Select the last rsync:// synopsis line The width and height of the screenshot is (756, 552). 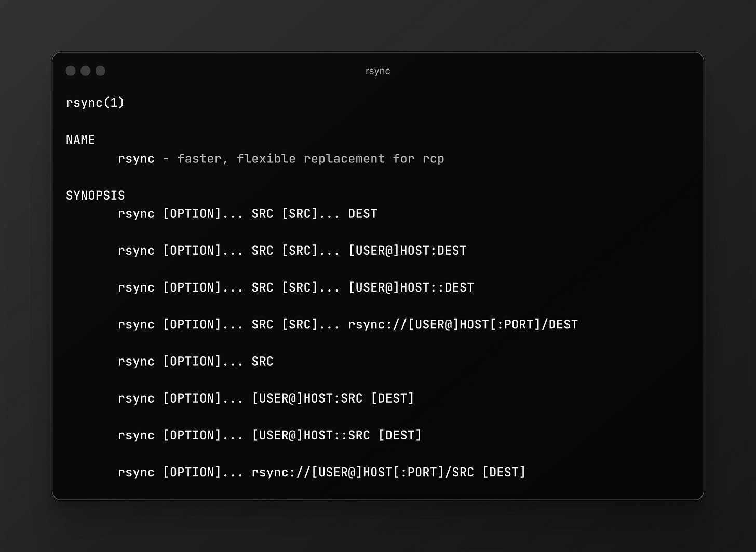(321, 472)
